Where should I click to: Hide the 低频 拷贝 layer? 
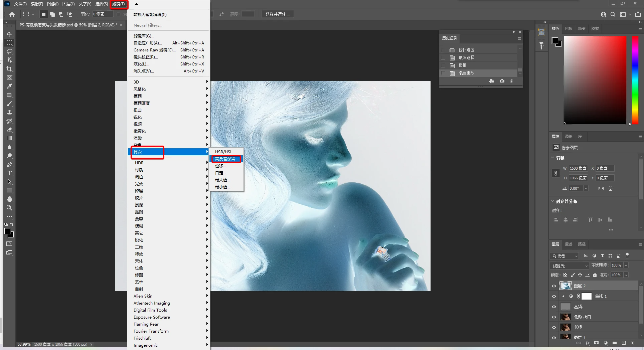[x=554, y=317]
